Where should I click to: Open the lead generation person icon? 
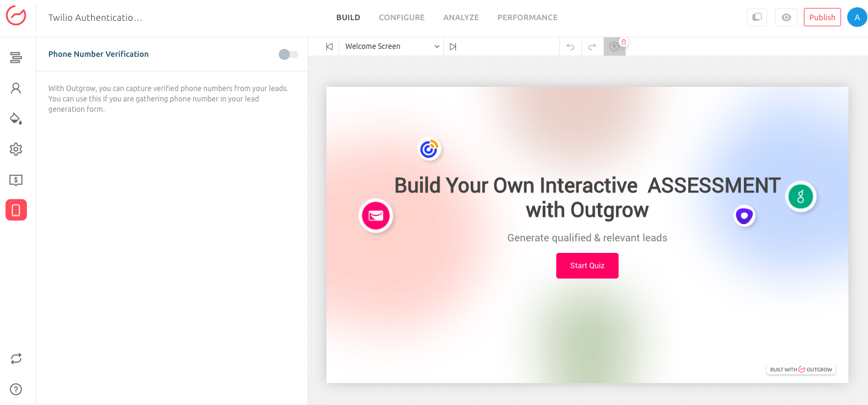coord(16,88)
